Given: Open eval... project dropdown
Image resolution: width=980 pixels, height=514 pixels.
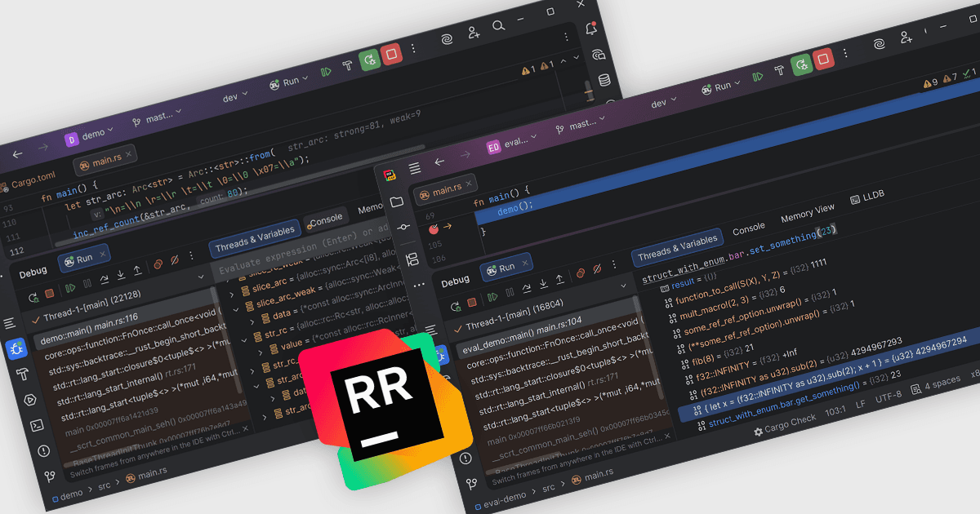Looking at the screenshot, I should coord(512,141).
